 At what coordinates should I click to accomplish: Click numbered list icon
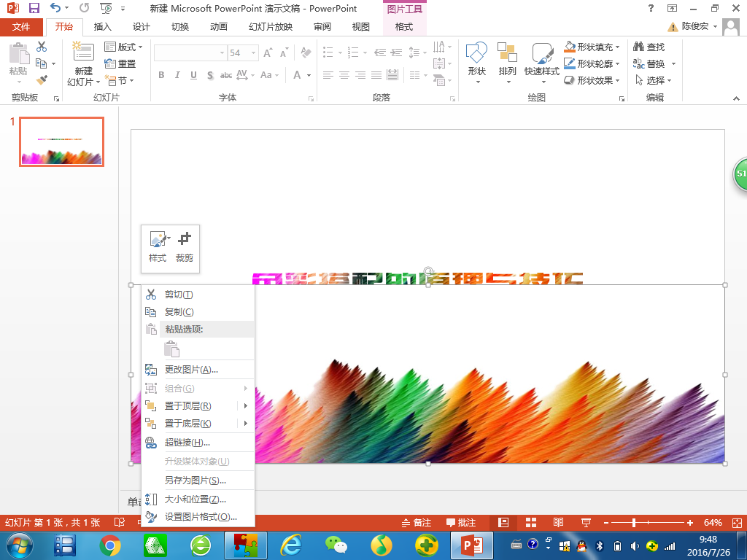(x=353, y=52)
